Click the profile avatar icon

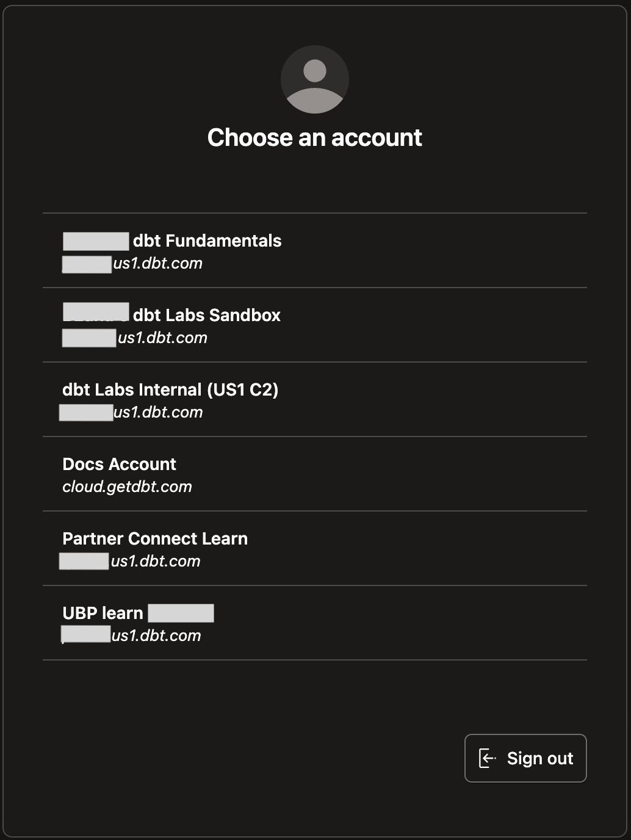[x=315, y=79]
